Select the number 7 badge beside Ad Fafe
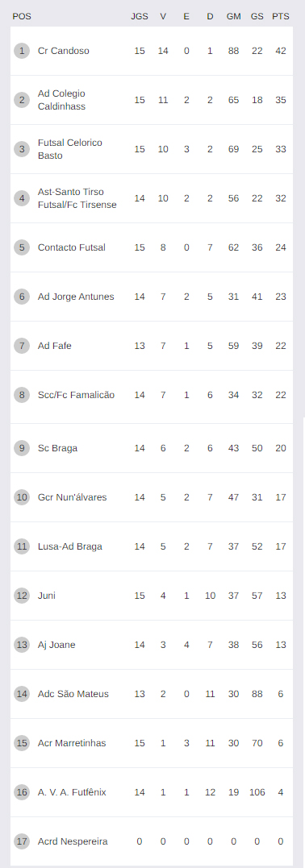The width and height of the screenshot is (305, 868). pyautogui.click(x=22, y=346)
